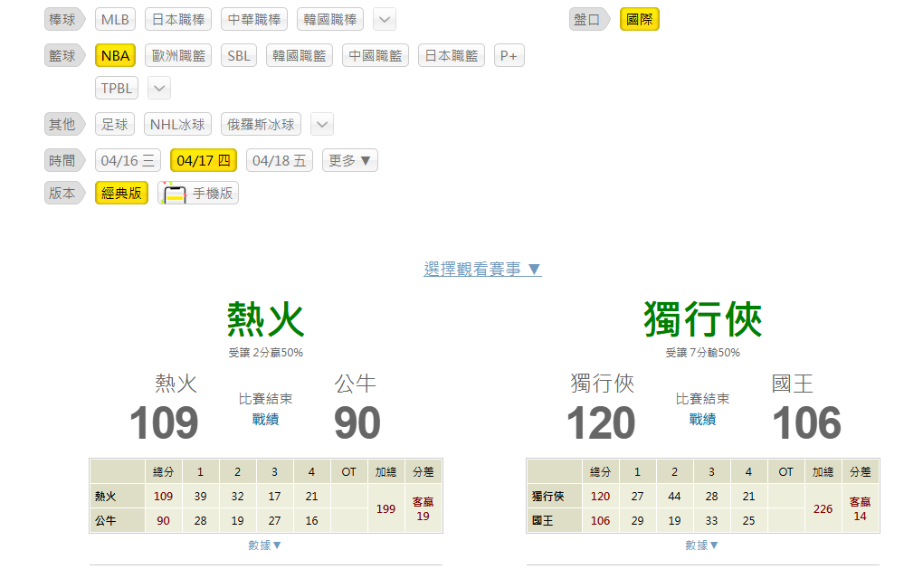Choose 韓國職籃 basketball league
Viewport: 923px width, 588px height.
(299, 56)
